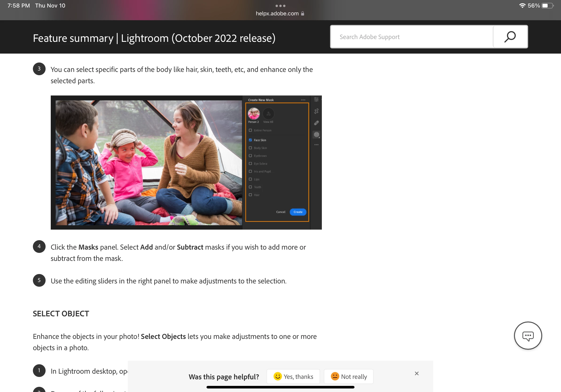Open Create New Mask three-dot menu
Screen dimensions: 561x392
click(x=303, y=100)
